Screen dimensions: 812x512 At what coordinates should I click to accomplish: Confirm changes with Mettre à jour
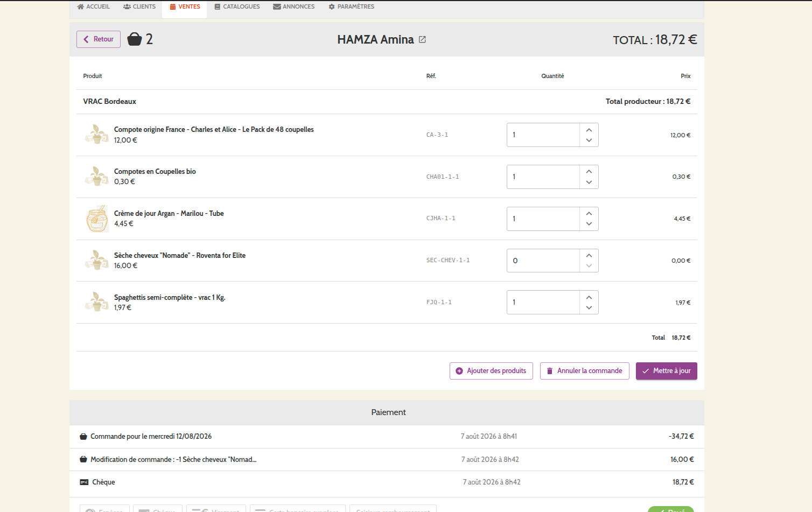click(x=667, y=371)
